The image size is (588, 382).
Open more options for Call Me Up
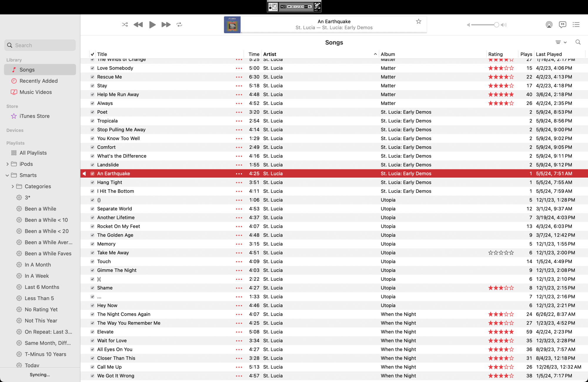(239, 367)
